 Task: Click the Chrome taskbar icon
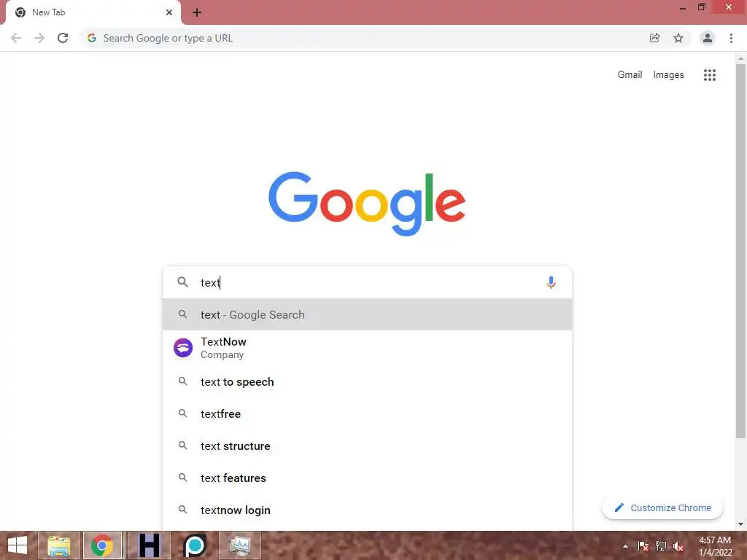click(102, 545)
